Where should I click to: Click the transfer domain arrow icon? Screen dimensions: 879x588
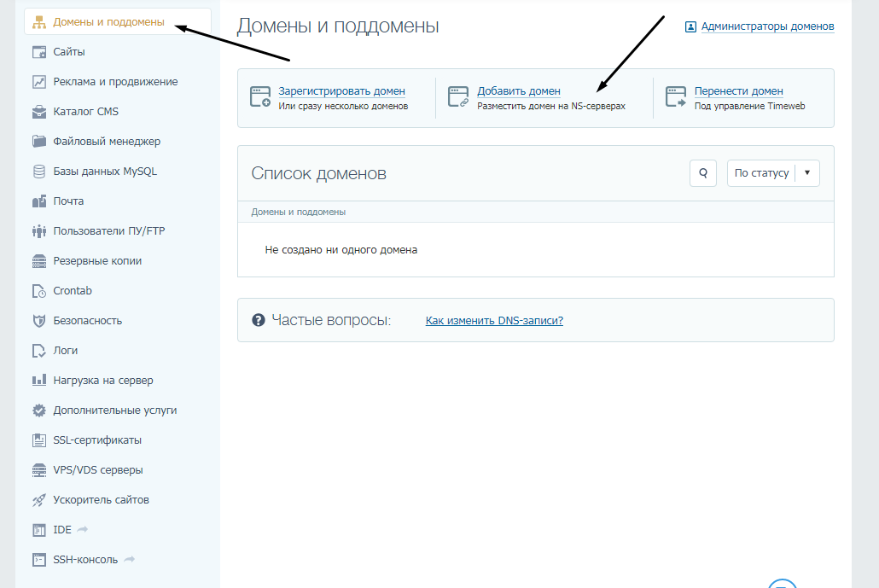coord(676,96)
